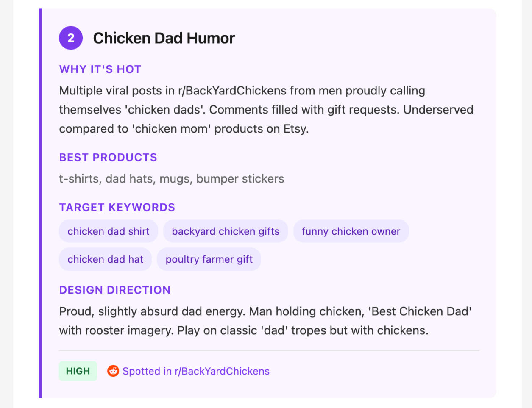Viewport: 532px width, 408px height.
Task: Click the 'Chicken Dad Humor' card title
Action: [164, 38]
